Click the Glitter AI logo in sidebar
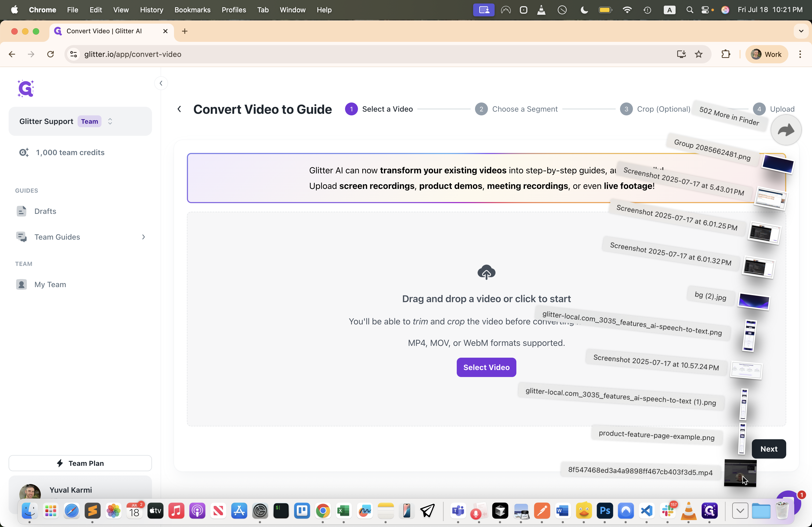Viewport: 812px width, 527px height. click(26, 89)
